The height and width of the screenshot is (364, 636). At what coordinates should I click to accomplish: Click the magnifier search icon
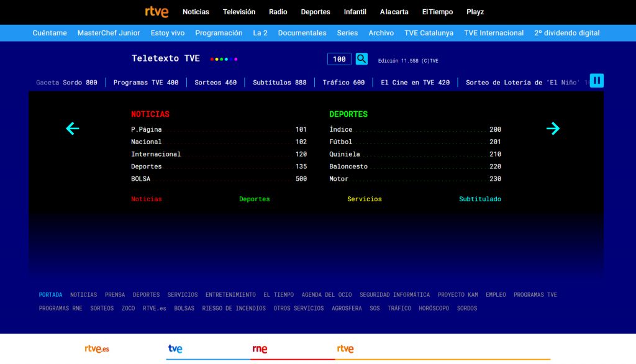[x=361, y=59]
